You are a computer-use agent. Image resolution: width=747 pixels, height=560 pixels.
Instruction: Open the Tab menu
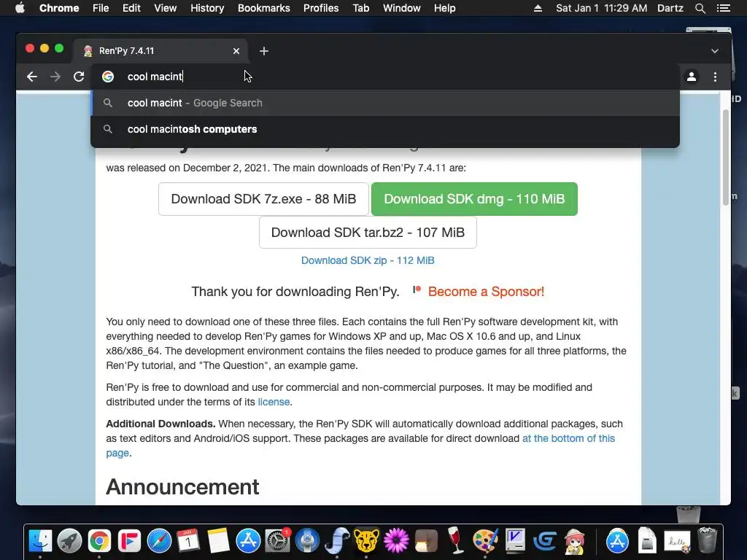coord(361,8)
